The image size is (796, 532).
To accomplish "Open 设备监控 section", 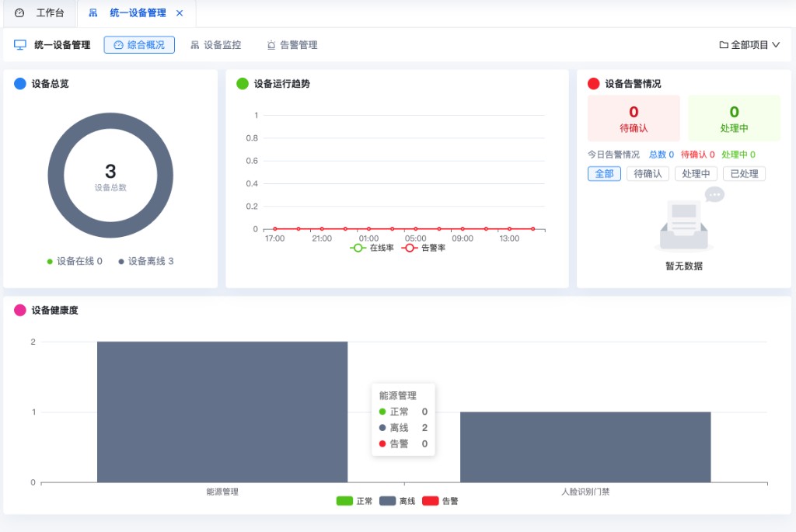I will click(x=216, y=44).
